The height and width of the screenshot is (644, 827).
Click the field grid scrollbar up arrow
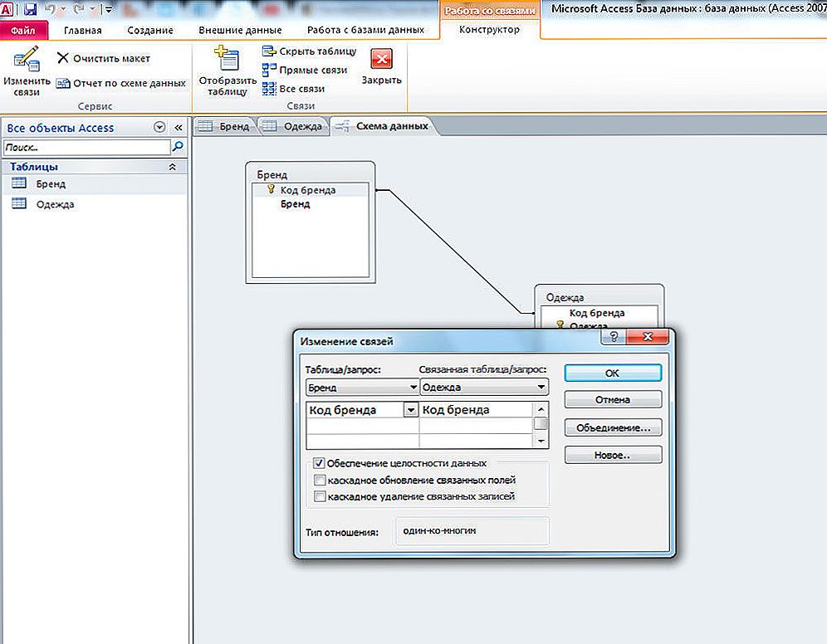click(x=541, y=409)
